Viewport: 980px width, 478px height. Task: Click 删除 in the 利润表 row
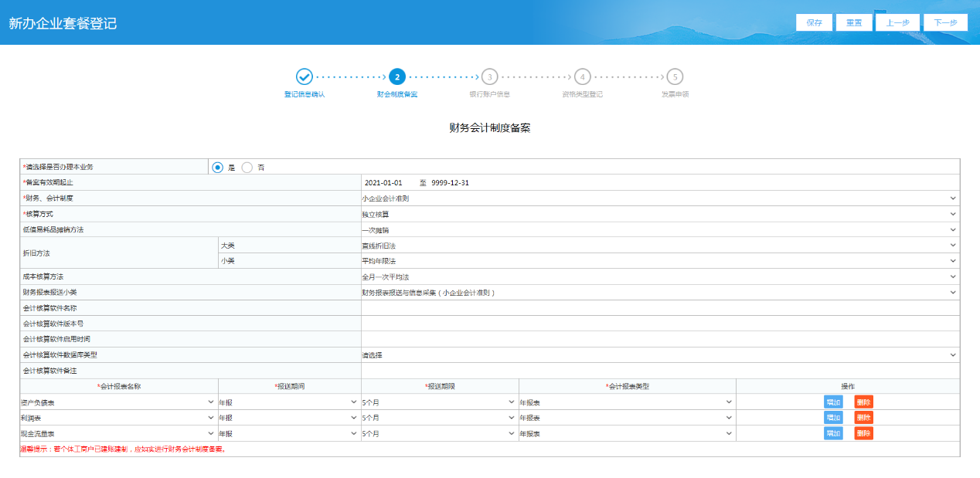(863, 418)
